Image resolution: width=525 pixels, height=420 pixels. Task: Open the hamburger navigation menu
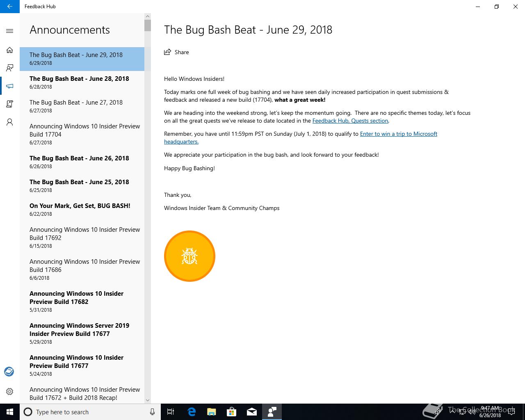pyautogui.click(x=10, y=31)
